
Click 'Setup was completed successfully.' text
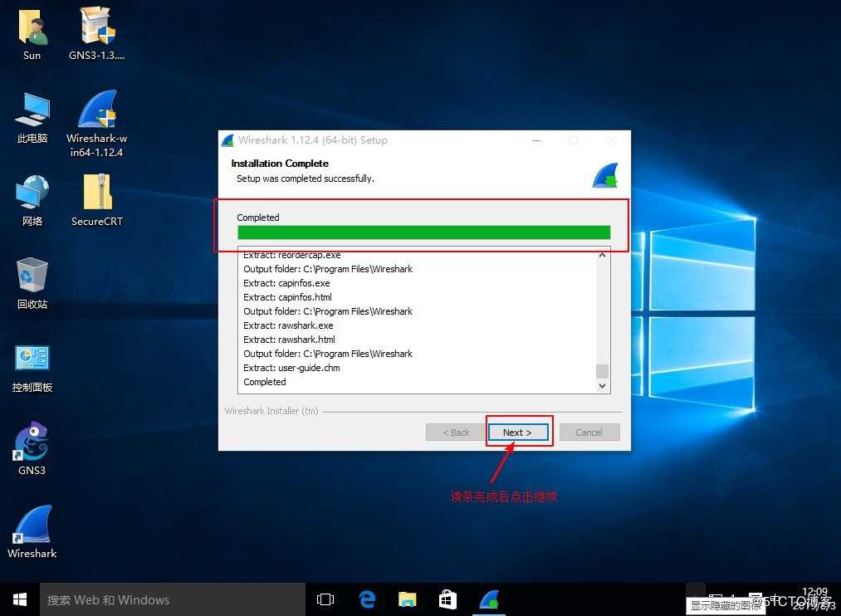[306, 178]
